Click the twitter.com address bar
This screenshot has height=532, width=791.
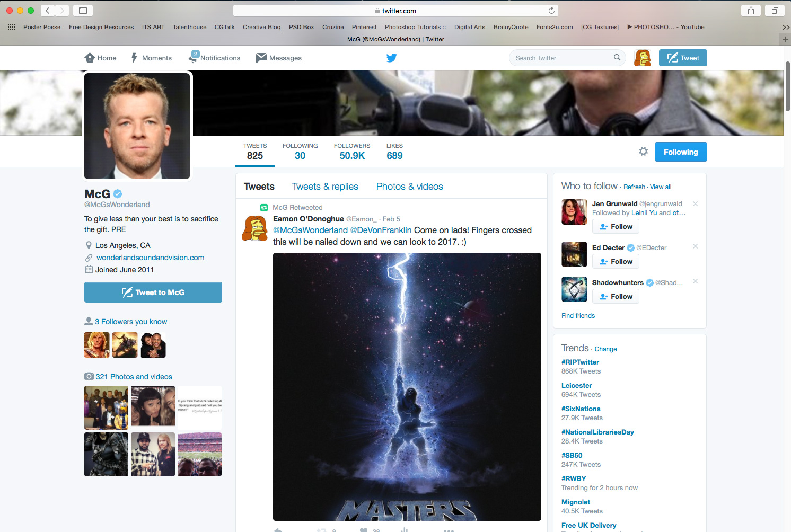click(x=395, y=11)
